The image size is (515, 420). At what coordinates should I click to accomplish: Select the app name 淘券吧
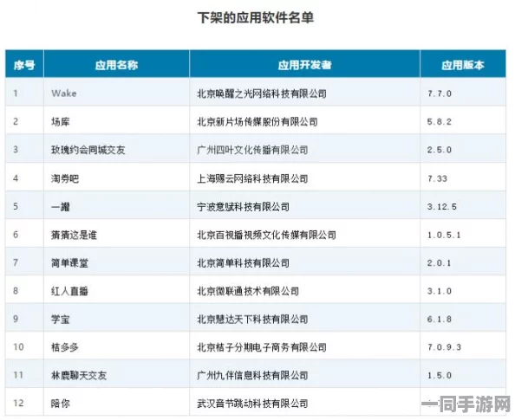[65, 178]
